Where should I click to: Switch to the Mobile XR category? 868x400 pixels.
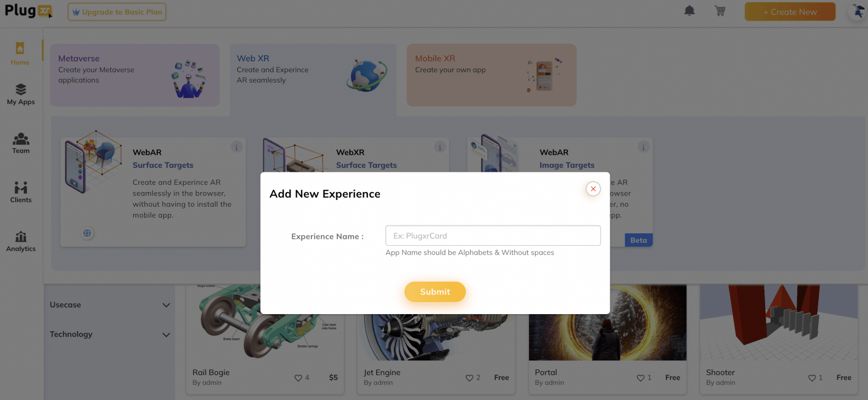[491, 75]
